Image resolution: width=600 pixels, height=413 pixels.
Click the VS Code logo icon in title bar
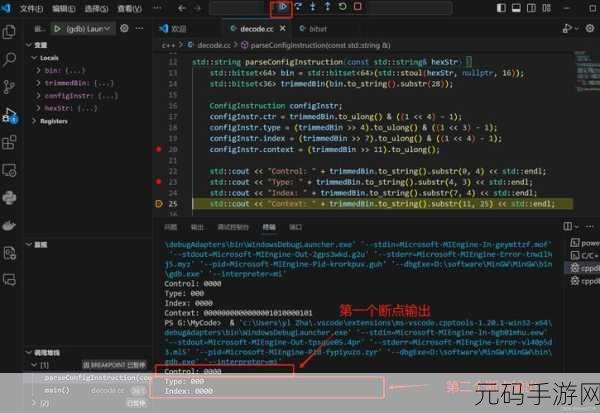(x=6, y=8)
